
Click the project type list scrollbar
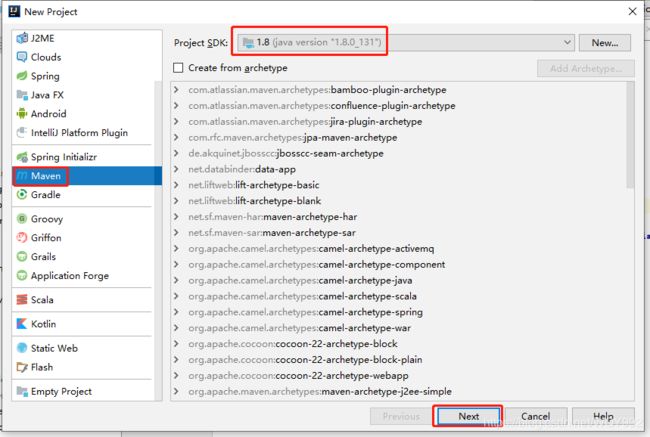tap(158, 240)
